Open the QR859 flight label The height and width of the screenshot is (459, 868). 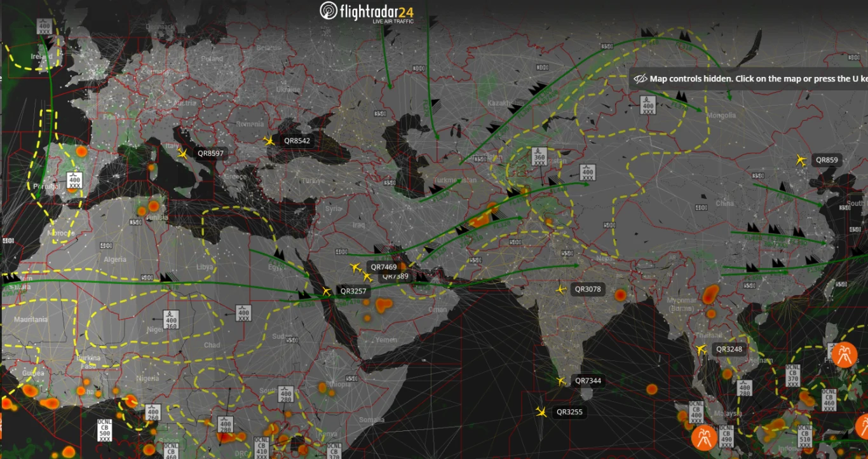(827, 160)
